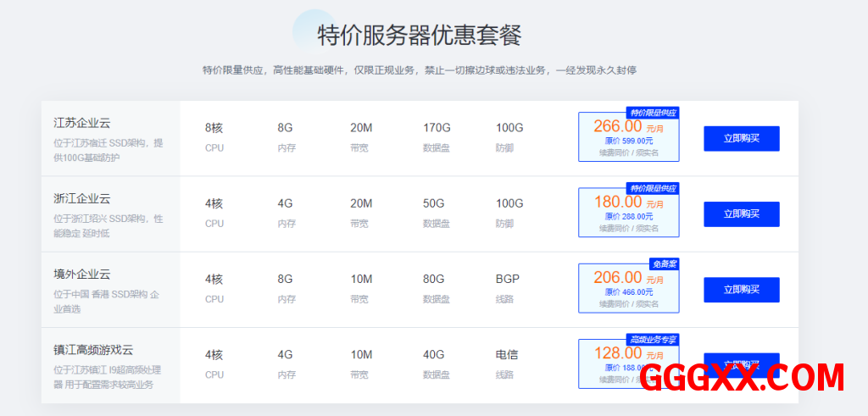Select the 浙江企业云 plan name

[82, 199]
